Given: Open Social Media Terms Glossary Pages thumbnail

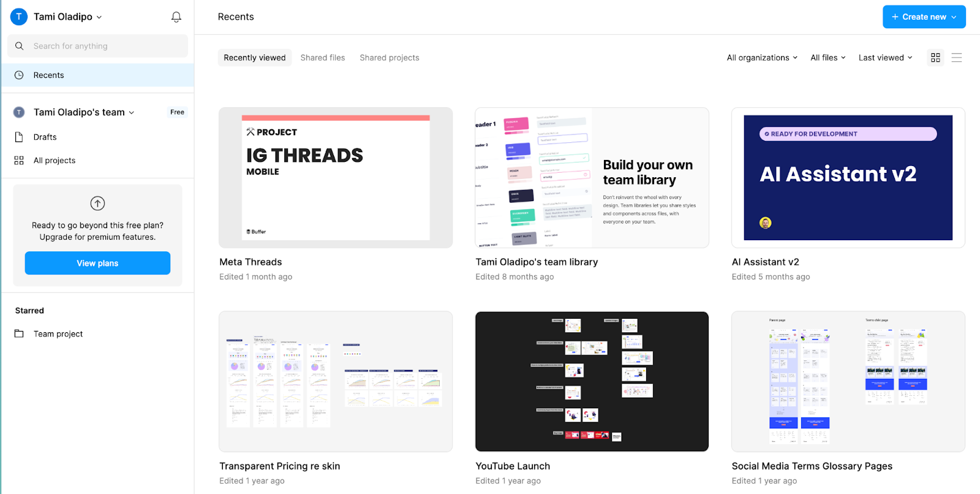Looking at the screenshot, I should 848,381.
